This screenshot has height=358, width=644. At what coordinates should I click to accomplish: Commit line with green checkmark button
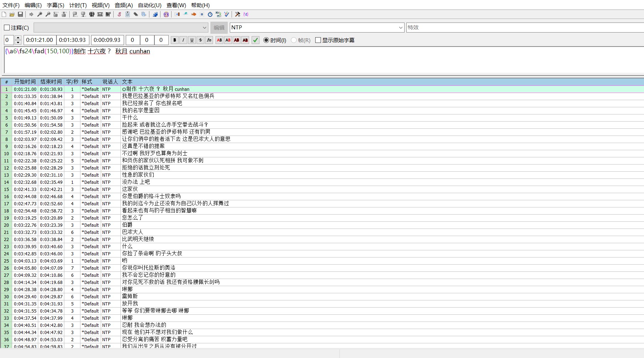256,40
